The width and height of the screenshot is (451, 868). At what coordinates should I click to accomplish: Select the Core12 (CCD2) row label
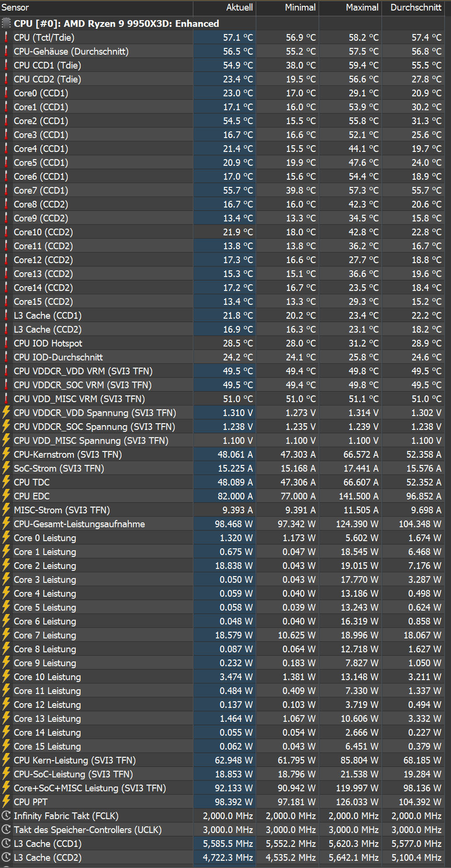(x=43, y=260)
